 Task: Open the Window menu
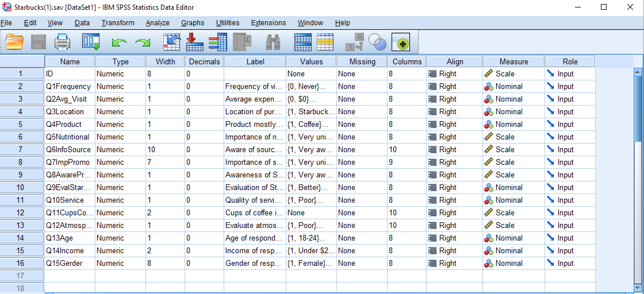click(x=310, y=23)
